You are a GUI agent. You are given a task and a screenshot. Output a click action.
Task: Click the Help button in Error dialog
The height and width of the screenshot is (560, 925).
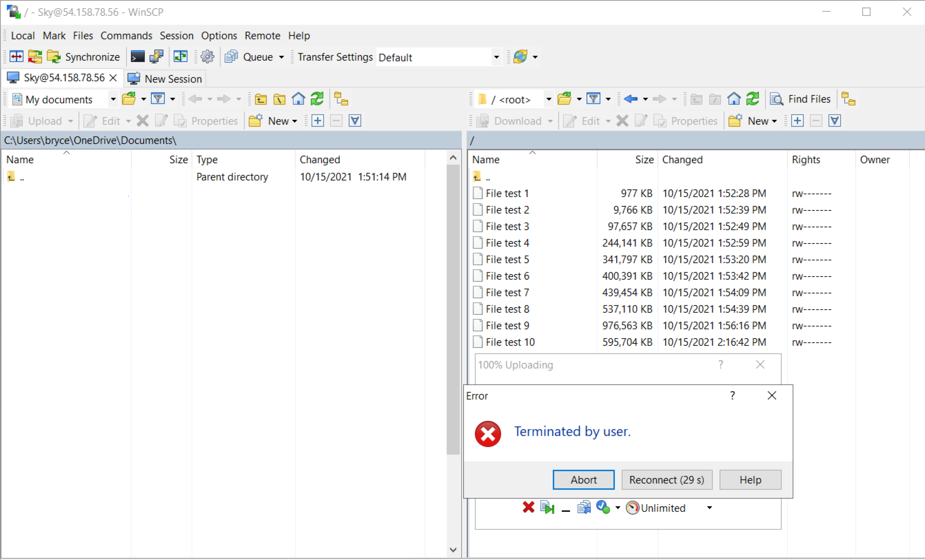coord(750,480)
